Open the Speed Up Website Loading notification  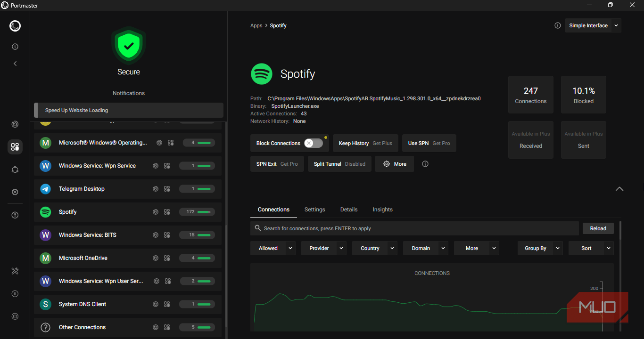(129, 110)
